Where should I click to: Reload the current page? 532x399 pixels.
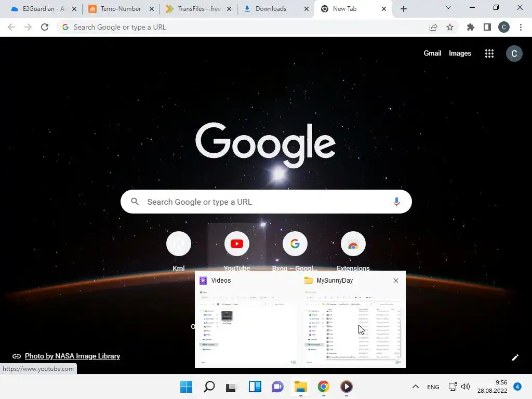point(45,27)
